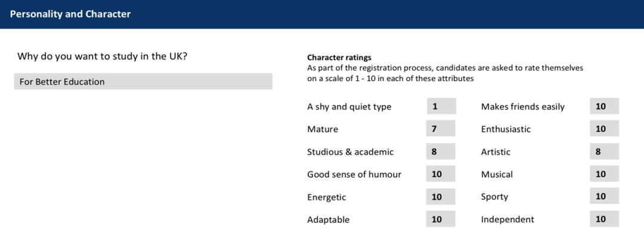Select the Studious & academic rating box
Image resolution: width=644 pixels, height=237 pixels.
click(441, 151)
